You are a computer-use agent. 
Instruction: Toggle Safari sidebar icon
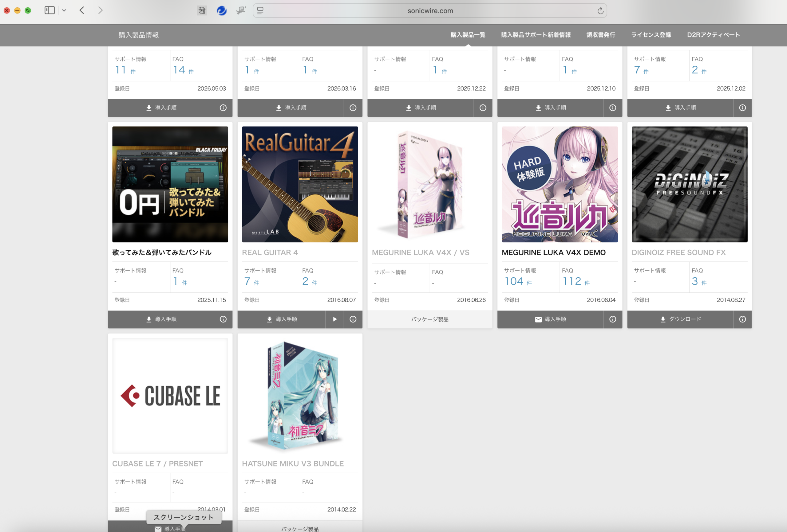pyautogui.click(x=49, y=10)
